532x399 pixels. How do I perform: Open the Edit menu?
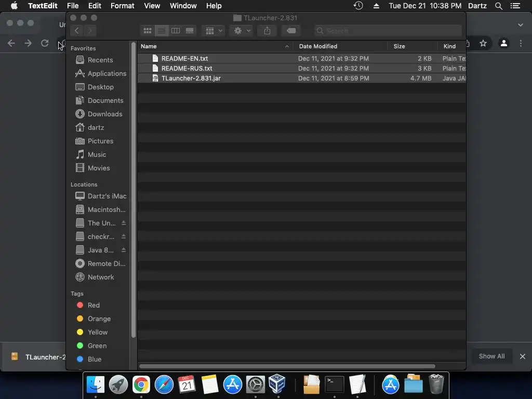(x=95, y=6)
